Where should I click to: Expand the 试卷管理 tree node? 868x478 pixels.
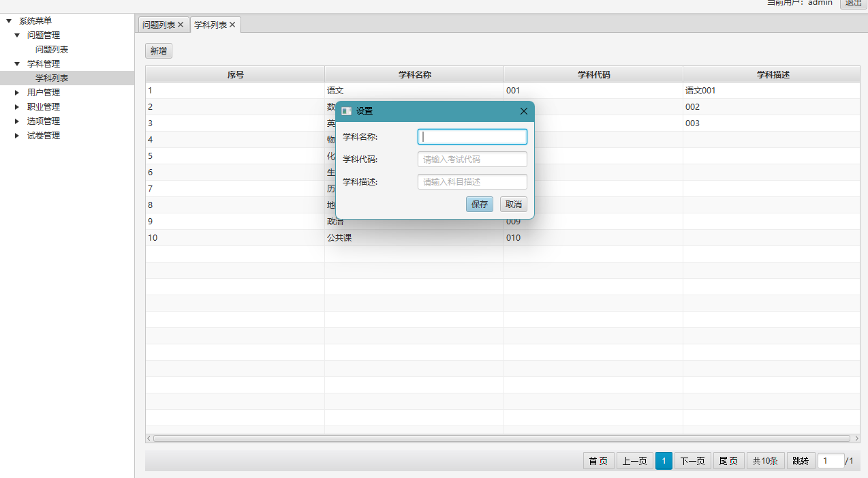tap(17, 136)
